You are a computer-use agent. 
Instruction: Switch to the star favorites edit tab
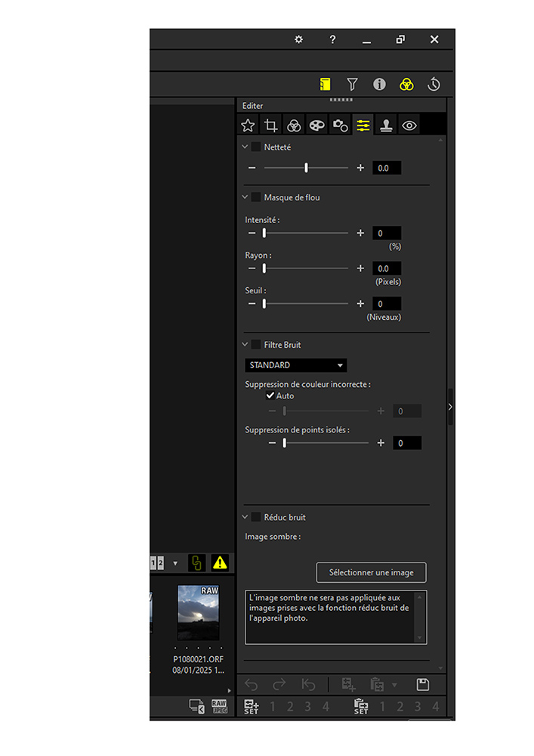tap(248, 125)
